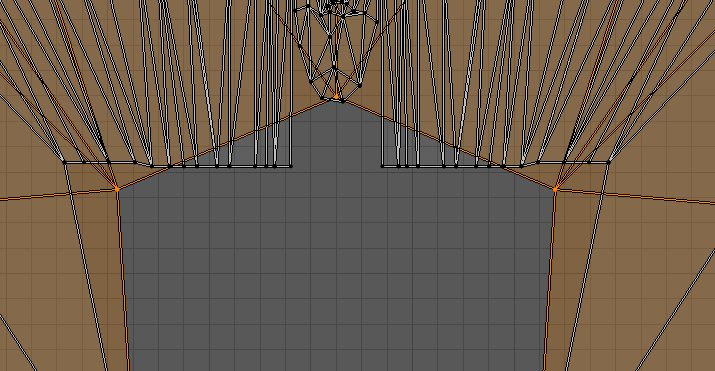Image resolution: width=715 pixels, height=371 pixels.
Task: Select the orange vertex at the gray face's right corner
Action: 555,189
